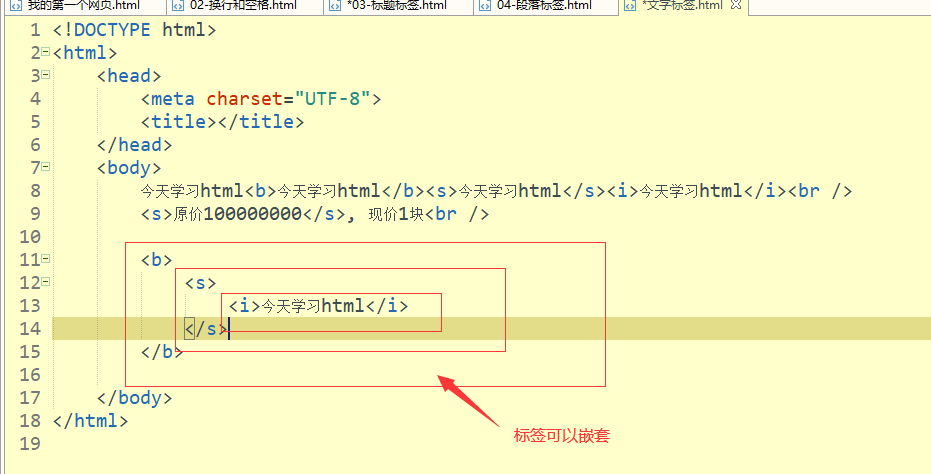Click line number 1 in the gutter
Screen dimensions: 931x474
coord(35,30)
